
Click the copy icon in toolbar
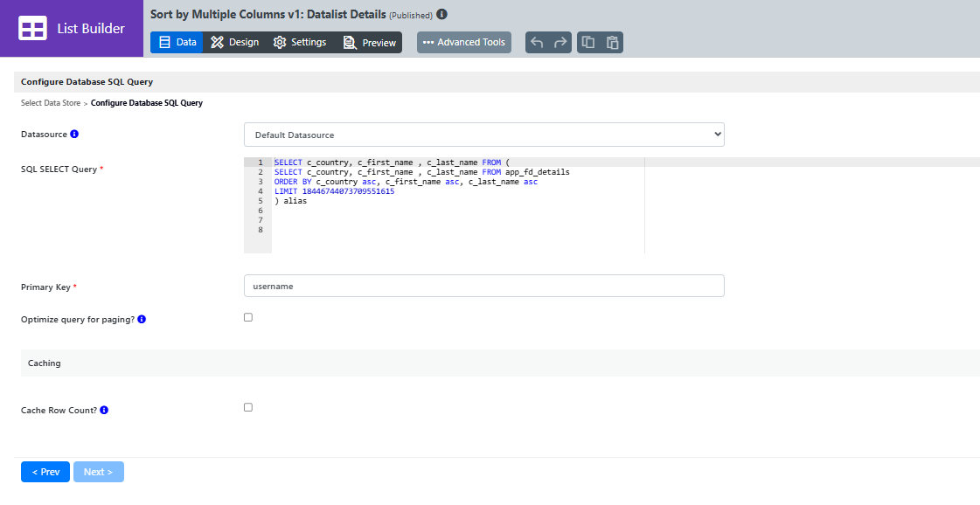point(588,43)
